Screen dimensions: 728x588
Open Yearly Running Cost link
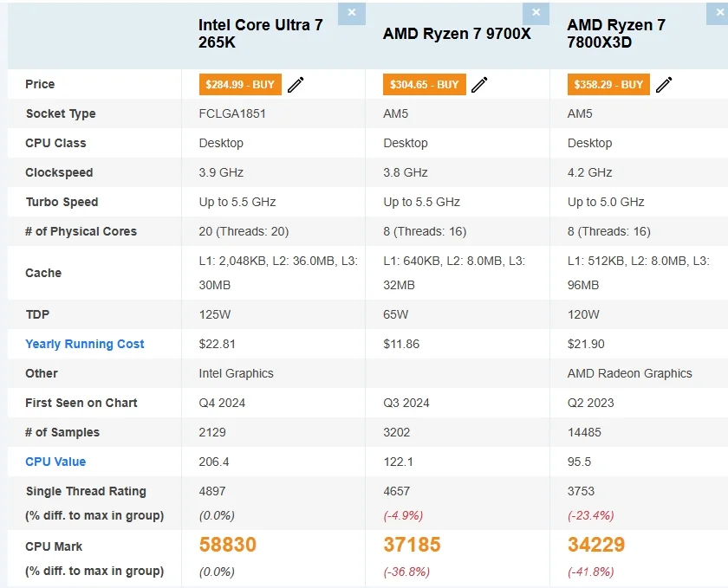85,344
